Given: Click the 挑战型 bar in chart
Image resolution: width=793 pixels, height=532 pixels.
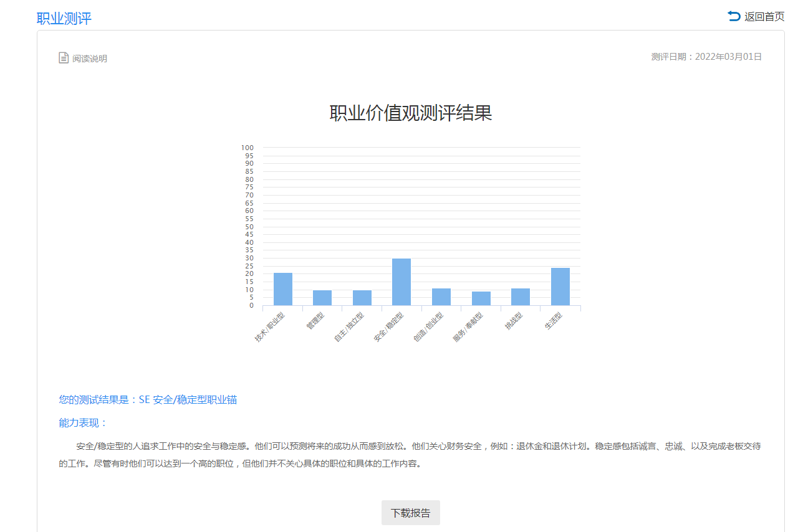Looking at the screenshot, I should coord(521,297).
